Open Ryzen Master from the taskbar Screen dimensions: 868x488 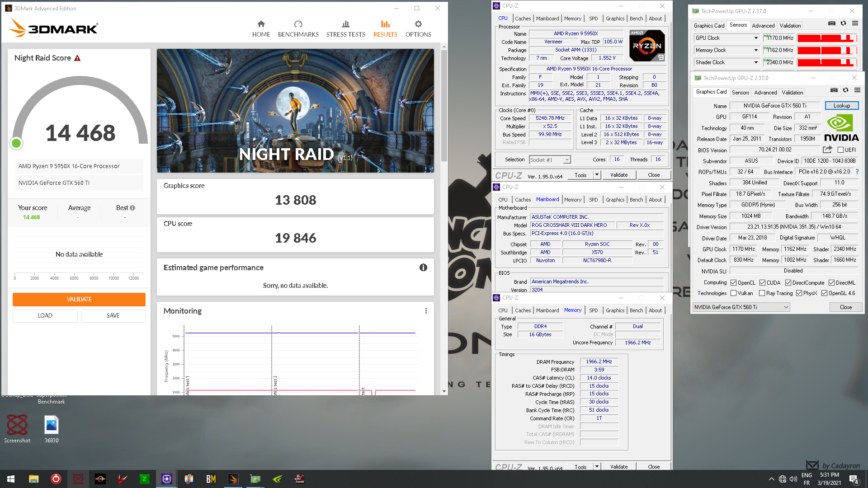point(100,479)
